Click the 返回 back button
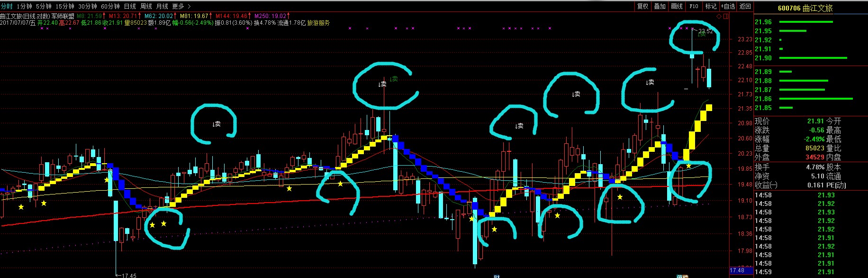The image size is (868, 278). coord(745,6)
